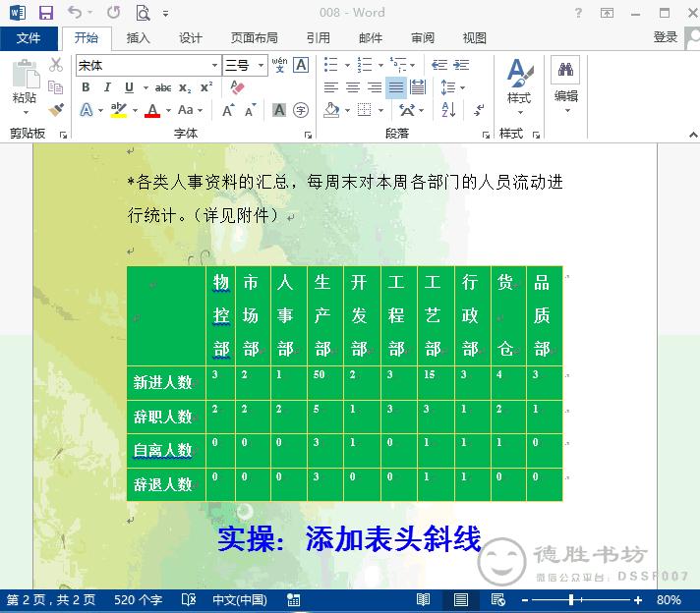Increase paragraph indent

click(461, 65)
